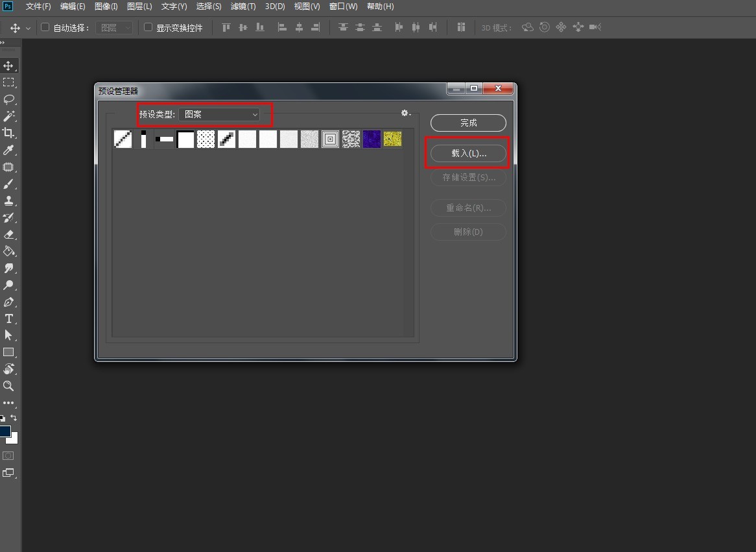Screen dimensions: 756x552
Task: Select the Brush tool
Action: point(8,184)
